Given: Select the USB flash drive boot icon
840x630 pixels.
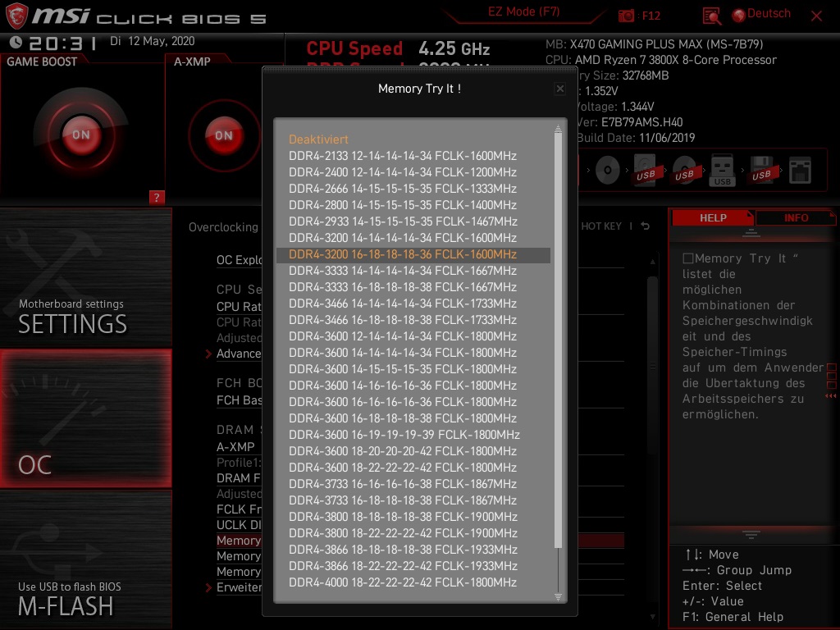Looking at the screenshot, I should point(722,172).
